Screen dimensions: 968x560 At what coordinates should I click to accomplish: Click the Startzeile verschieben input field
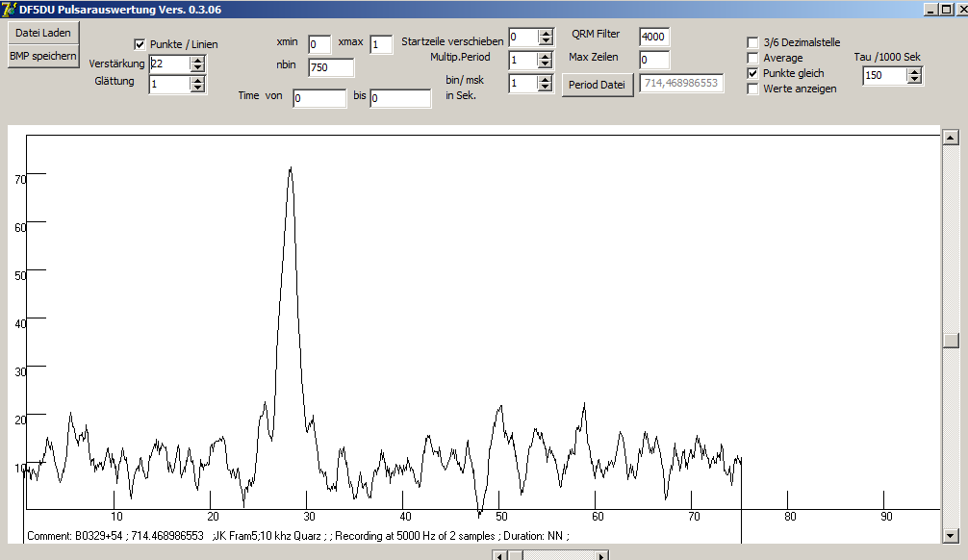(523, 38)
